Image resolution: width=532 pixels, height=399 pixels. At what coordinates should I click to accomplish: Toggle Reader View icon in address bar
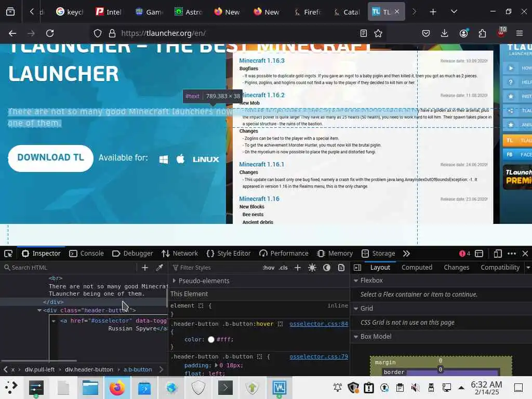point(363,33)
